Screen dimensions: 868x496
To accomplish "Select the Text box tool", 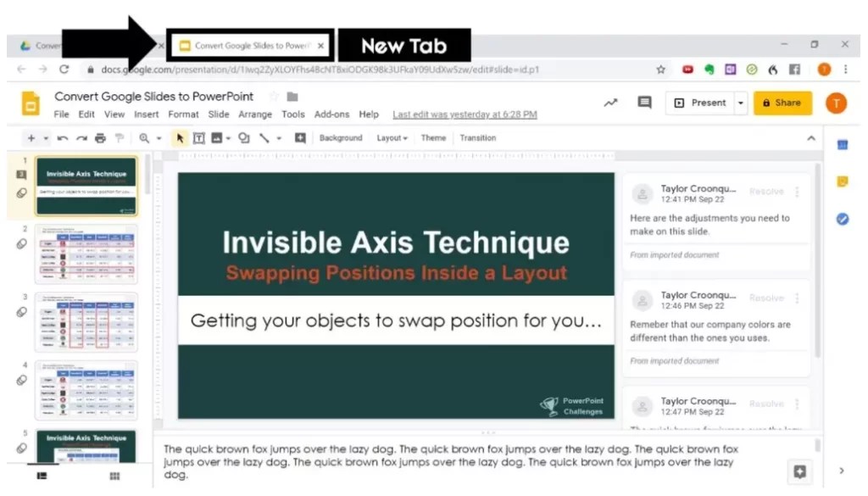I will click(198, 137).
